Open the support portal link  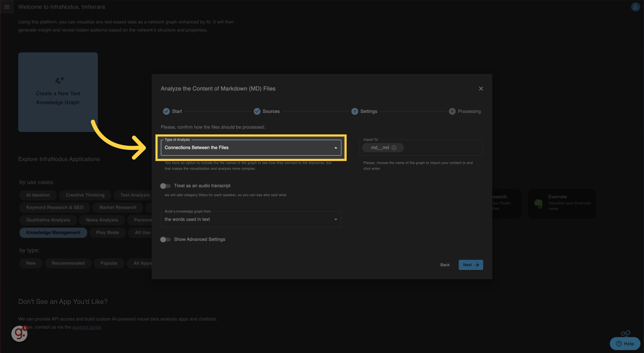click(86, 327)
